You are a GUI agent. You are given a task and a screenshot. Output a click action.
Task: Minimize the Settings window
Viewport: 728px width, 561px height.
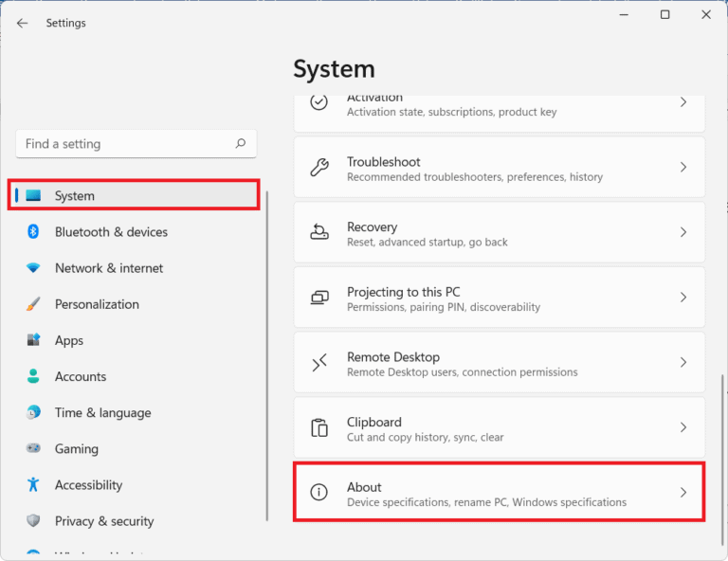pyautogui.click(x=624, y=14)
